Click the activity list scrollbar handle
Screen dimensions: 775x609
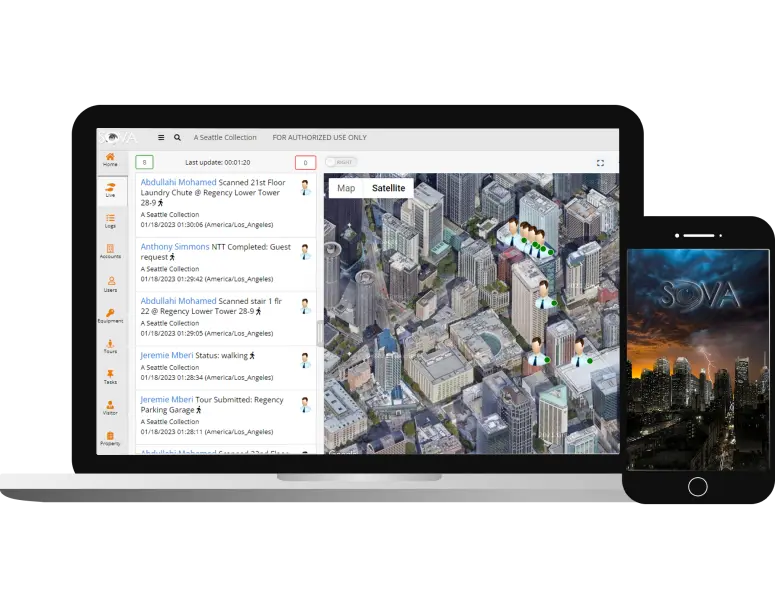(x=320, y=330)
